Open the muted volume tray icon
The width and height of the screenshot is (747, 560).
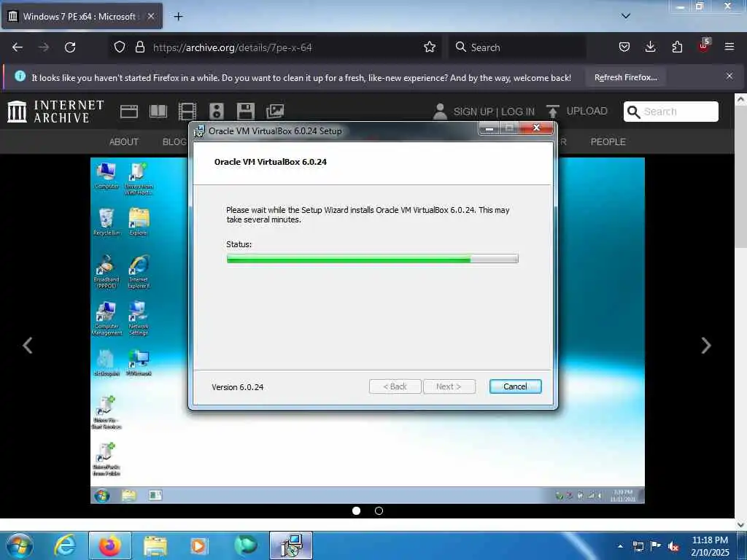pos(673,546)
